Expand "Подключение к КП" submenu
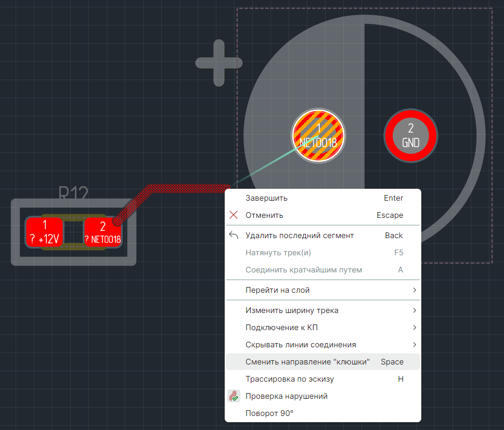The image size is (504, 430). [x=281, y=328]
